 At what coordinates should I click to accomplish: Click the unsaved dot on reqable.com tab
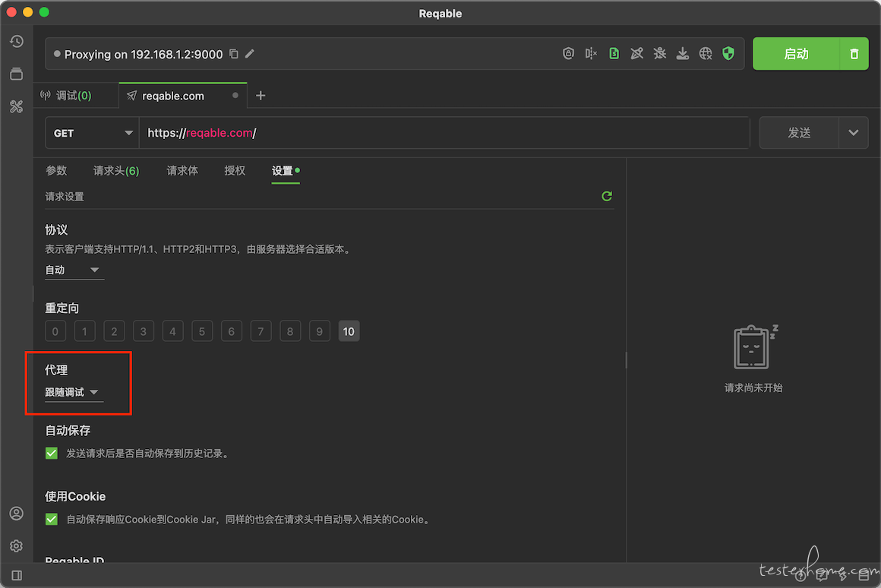pos(235,96)
